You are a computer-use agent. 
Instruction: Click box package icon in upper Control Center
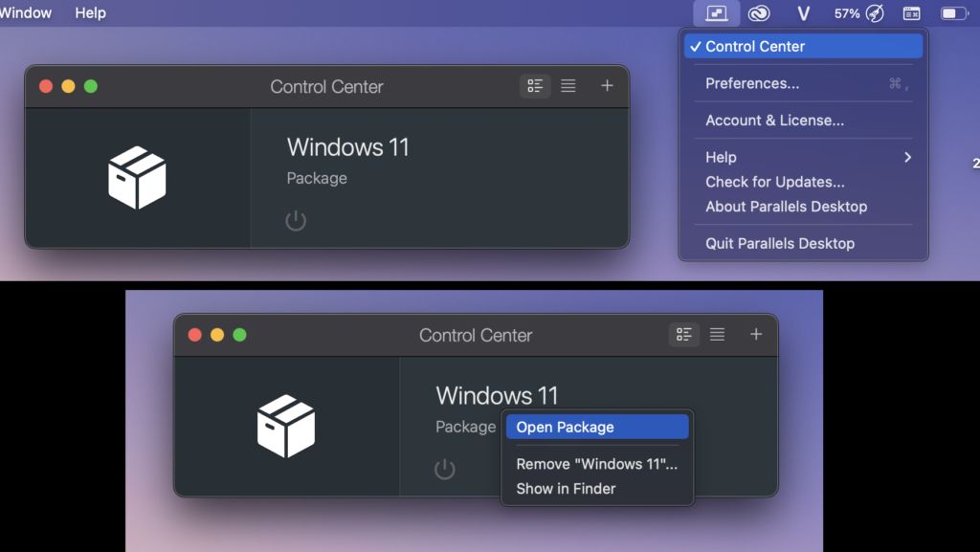[137, 177]
